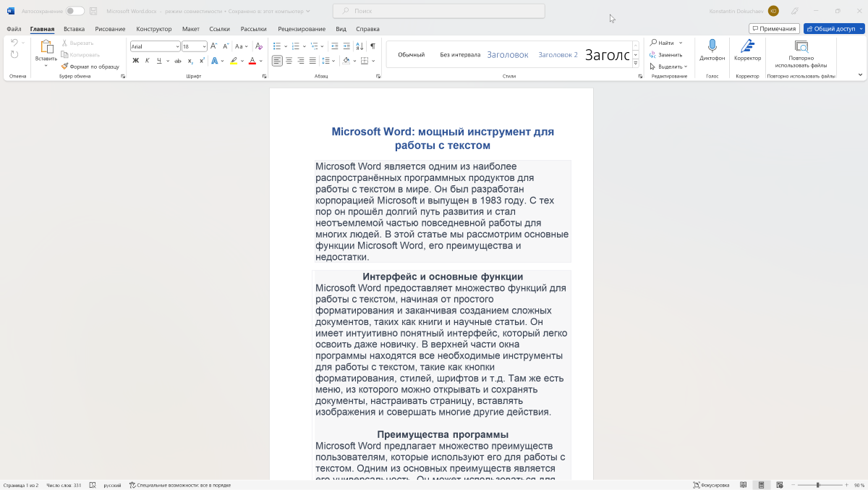Click the Примечания comments button
The width and height of the screenshot is (868, 490).
coord(775,29)
